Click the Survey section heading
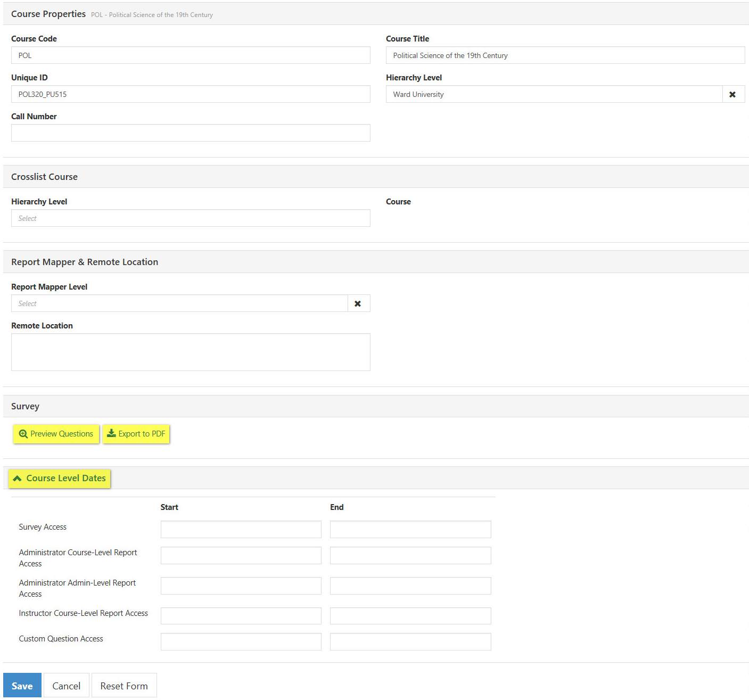The height and width of the screenshot is (700, 749). pyautogui.click(x=25, y=406)
